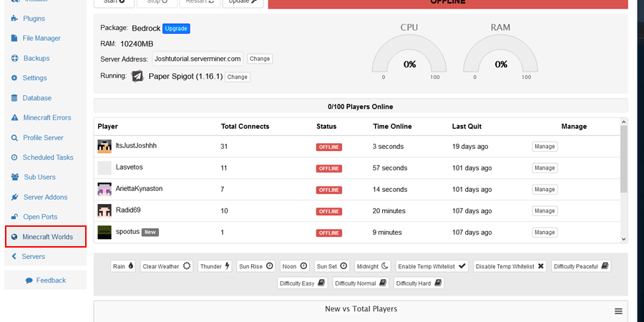The width and height of the screenshot is (644, 322).
Task: Manage player Lasvetos
Action: [545, 168]
